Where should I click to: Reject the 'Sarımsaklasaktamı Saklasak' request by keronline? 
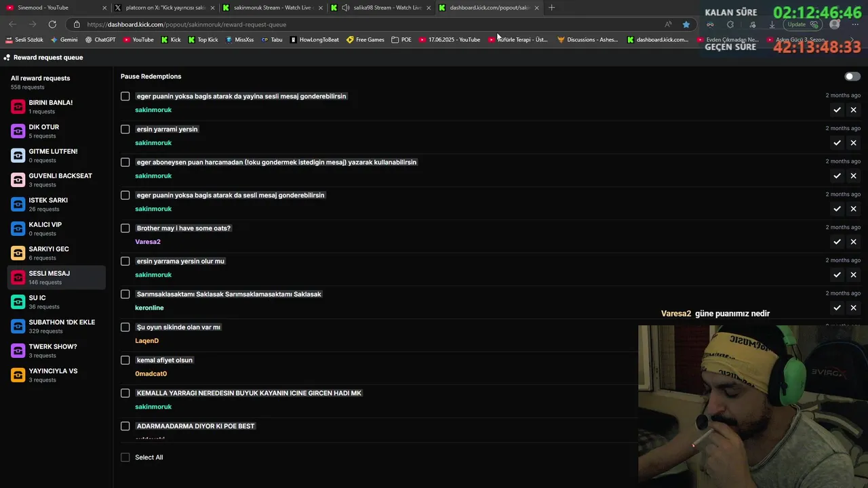[x=853, y=308]
